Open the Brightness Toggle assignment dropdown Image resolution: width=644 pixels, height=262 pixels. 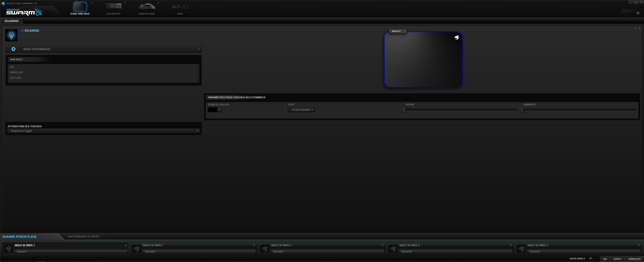coord(197,131)
